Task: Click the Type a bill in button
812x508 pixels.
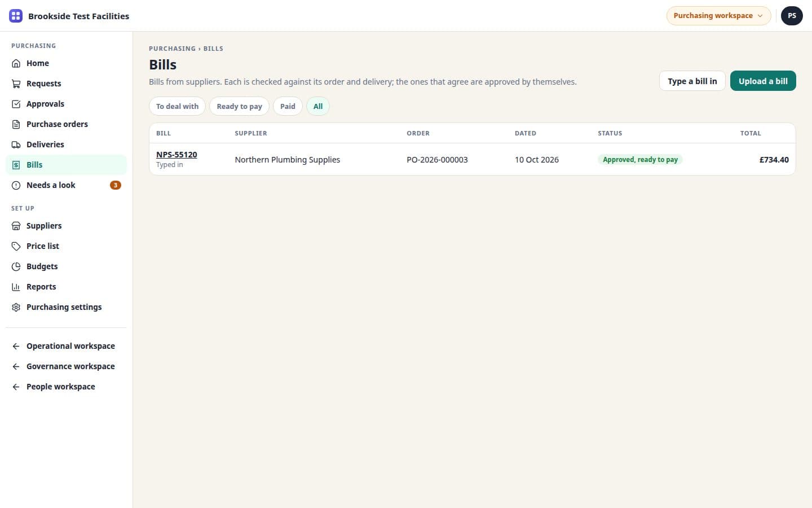Action: [692, 81]
